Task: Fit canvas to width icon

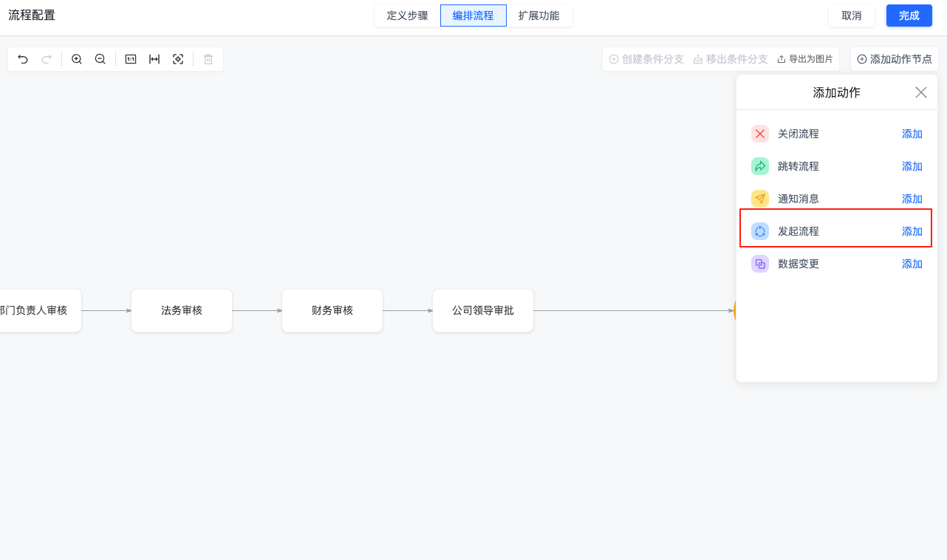Action: [154, 59]
